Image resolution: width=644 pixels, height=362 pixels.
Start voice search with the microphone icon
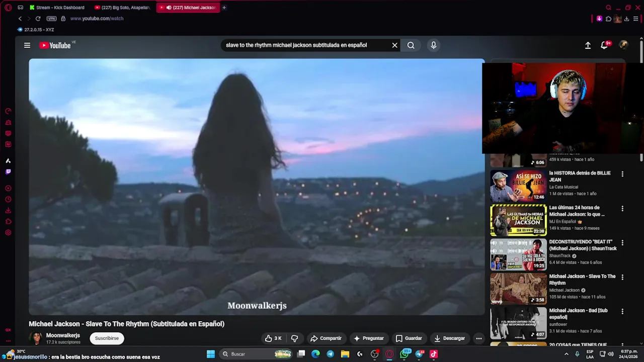[433, 45]
